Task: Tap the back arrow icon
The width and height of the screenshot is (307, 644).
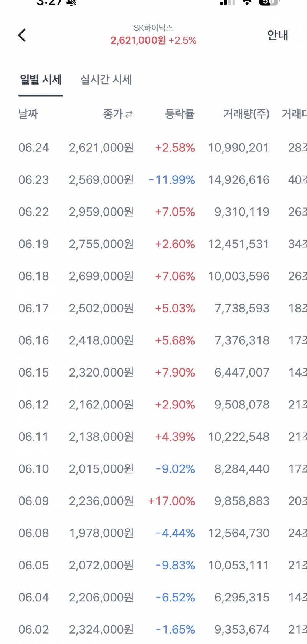Action: click(22, 35)
